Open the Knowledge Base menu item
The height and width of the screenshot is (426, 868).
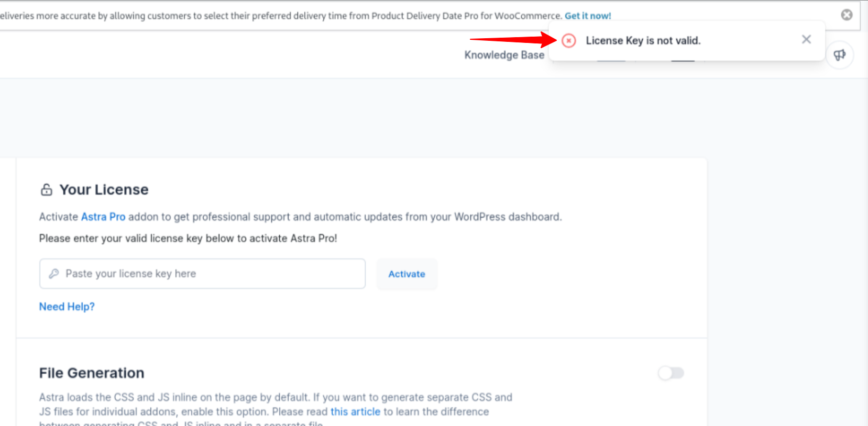[x=504, y=55]
